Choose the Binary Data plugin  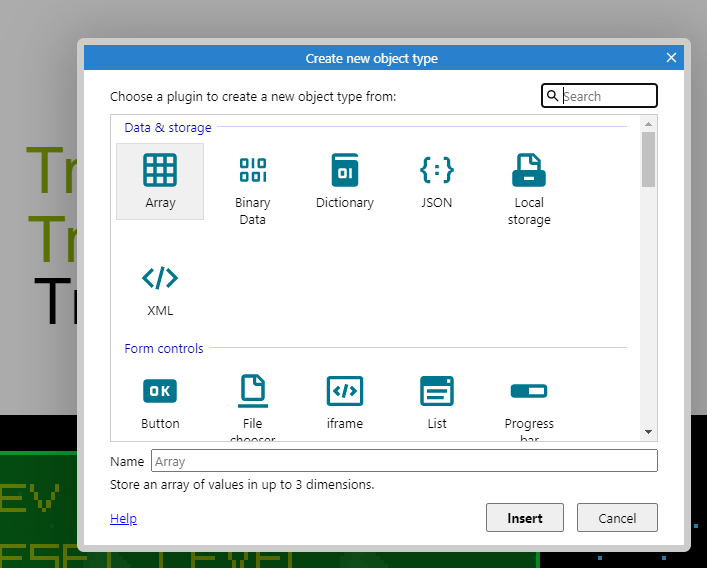coord(252,170)
